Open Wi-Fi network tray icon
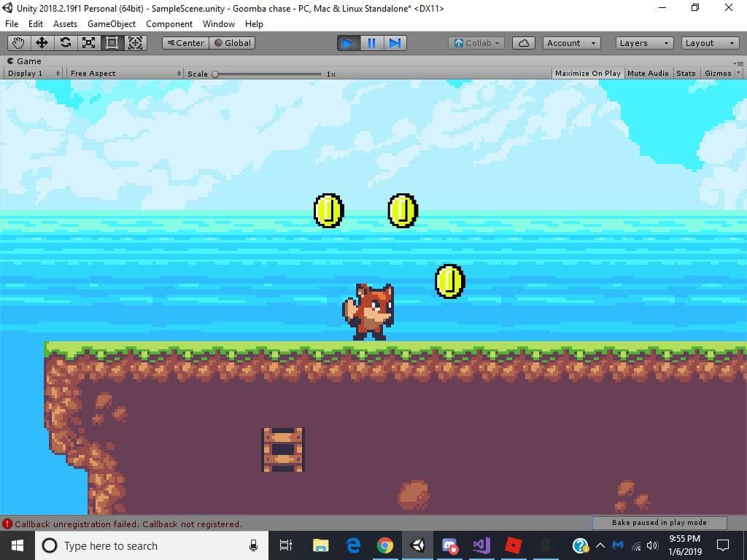 [636, 546]
